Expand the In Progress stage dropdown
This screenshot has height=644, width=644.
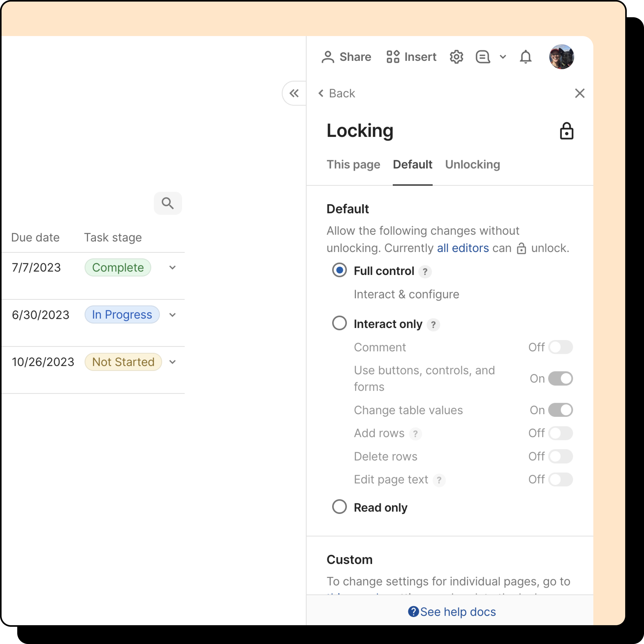tap(172, 315)
